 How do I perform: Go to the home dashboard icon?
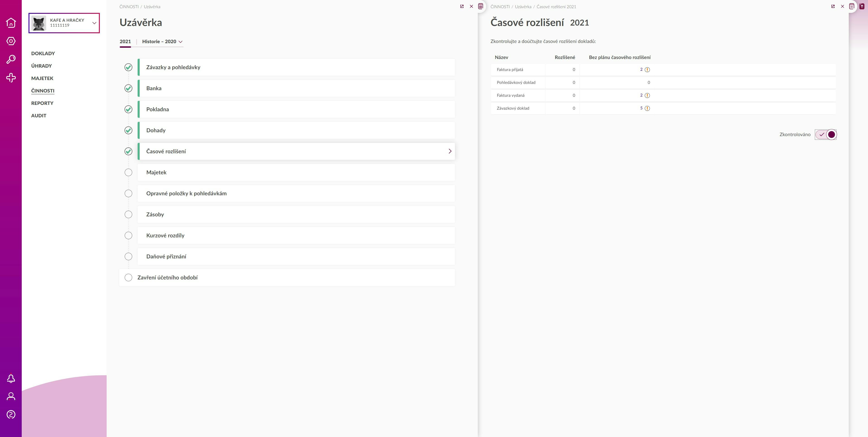[11, 23]
